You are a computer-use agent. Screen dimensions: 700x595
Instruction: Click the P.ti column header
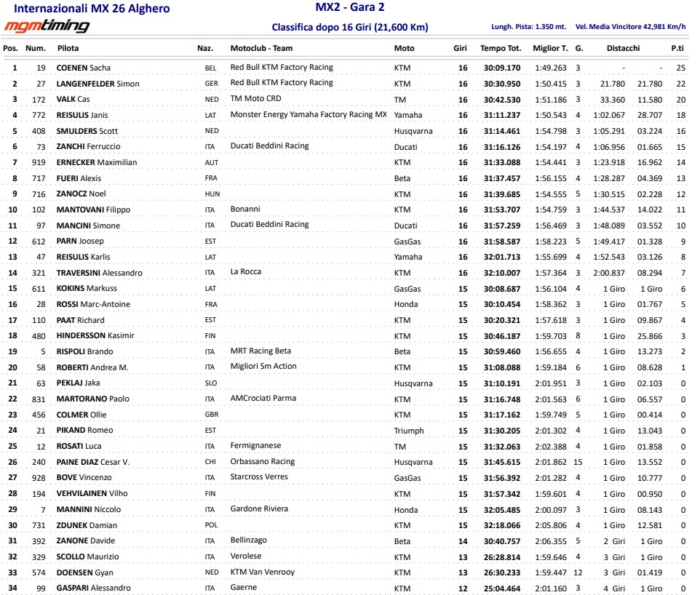coord(677,48)
